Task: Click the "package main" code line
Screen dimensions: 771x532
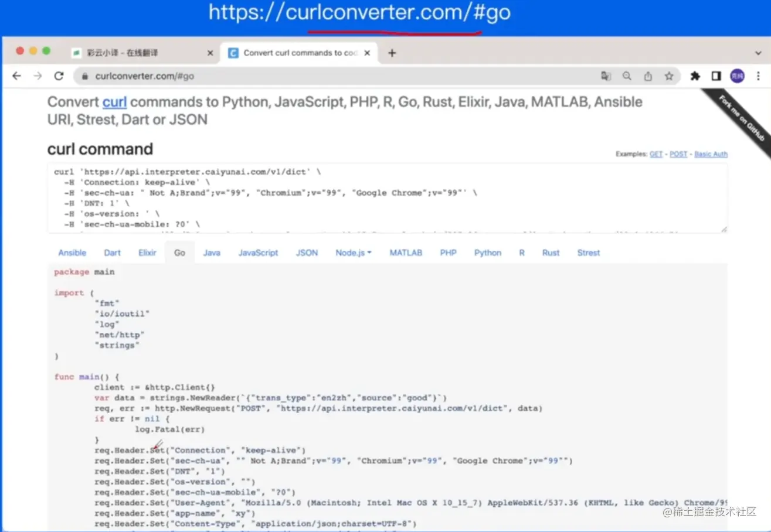Action: coord(84,272)
